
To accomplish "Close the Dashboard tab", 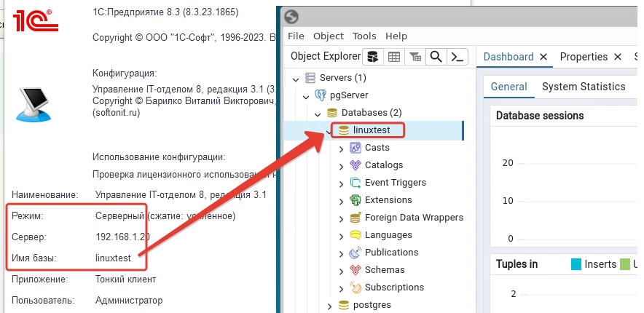I will coord(543,57).
